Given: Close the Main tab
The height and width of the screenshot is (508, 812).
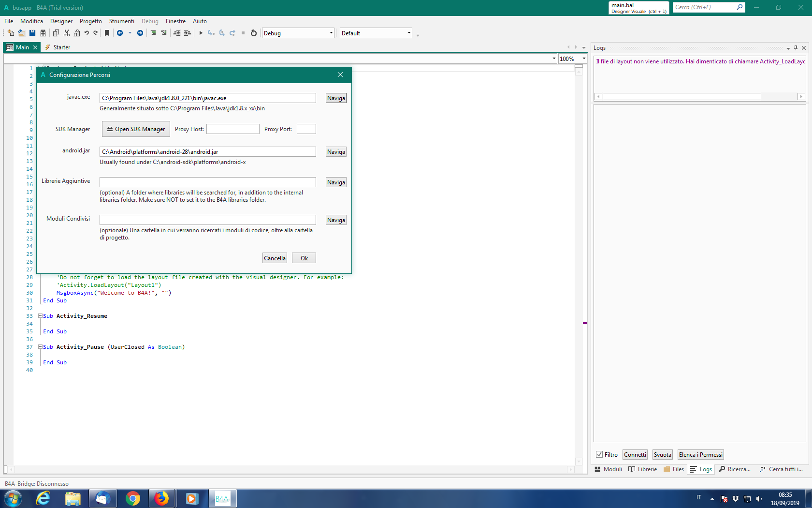Looking at the screenshot, I should [x=35, y=47].
